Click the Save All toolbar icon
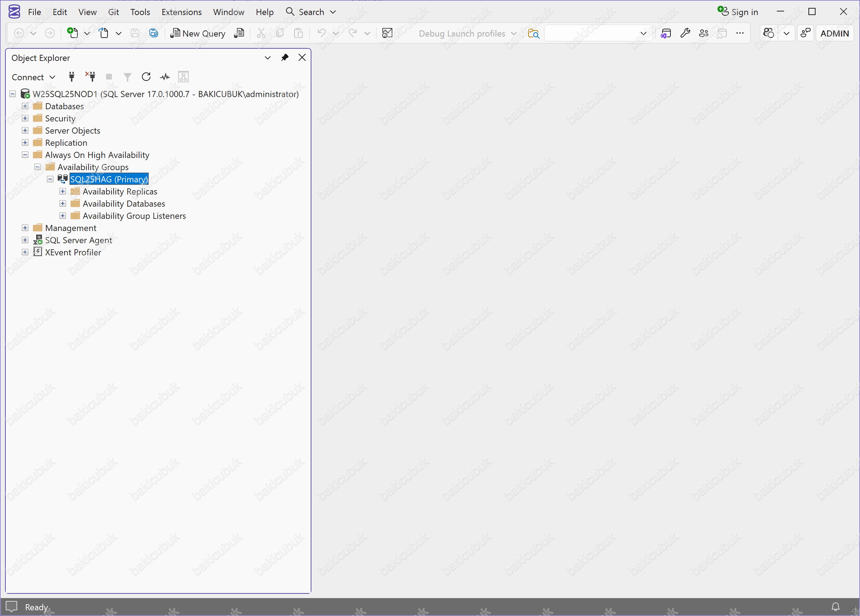 (154, 33)
